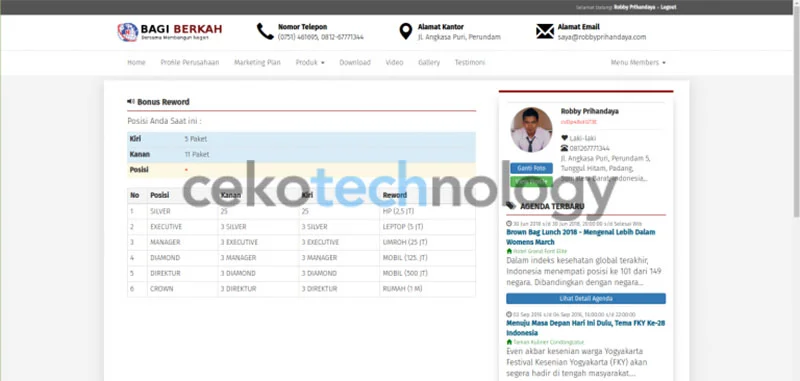The height and width of the screenshot is (381, 800).
Task: Click the office address map pin icon
Action: click(x=406, y=32)
